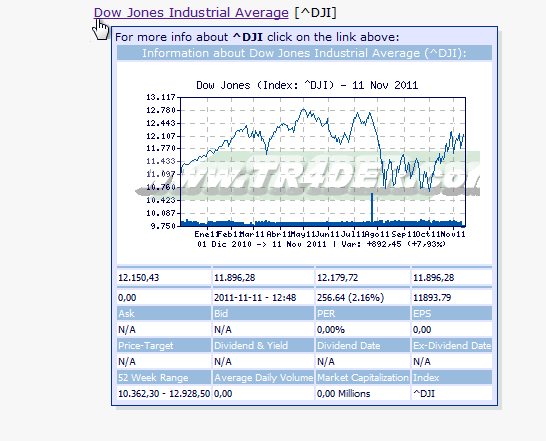The height and width of the screenshot is (441, 546).
Task: Click the chart title 'Dow Jones (Index: ^DJI) - 11 Nov 2011'
Action: (307, 85)
